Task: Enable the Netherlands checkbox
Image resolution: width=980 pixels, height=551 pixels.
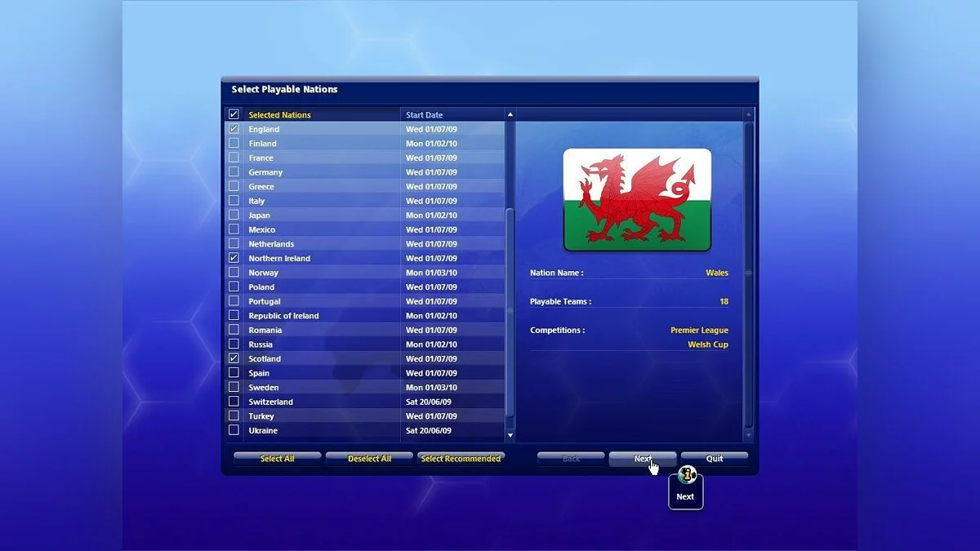Action: [x=234, y=243]
